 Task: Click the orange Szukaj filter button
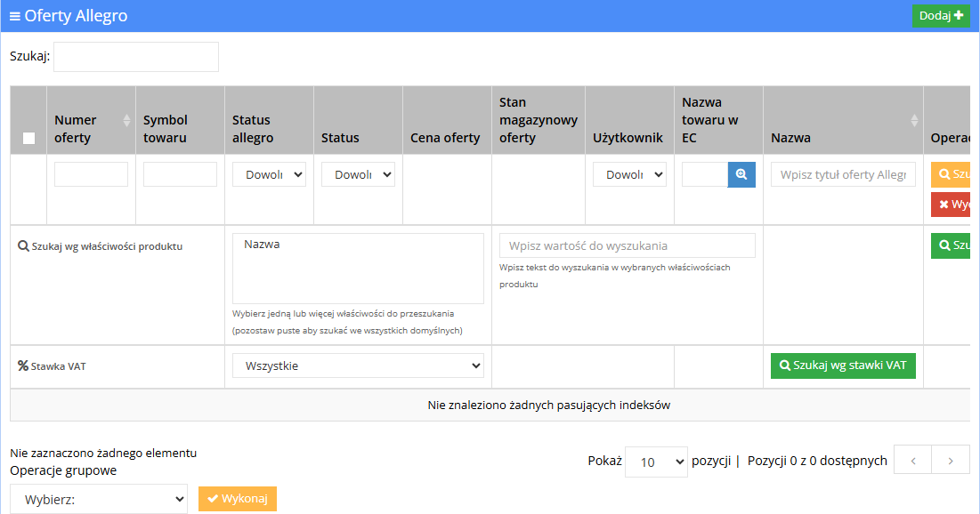(x=951, y=174)
